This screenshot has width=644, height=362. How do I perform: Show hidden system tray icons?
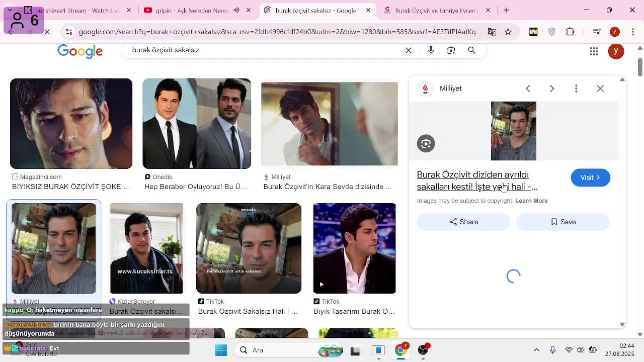536,350
